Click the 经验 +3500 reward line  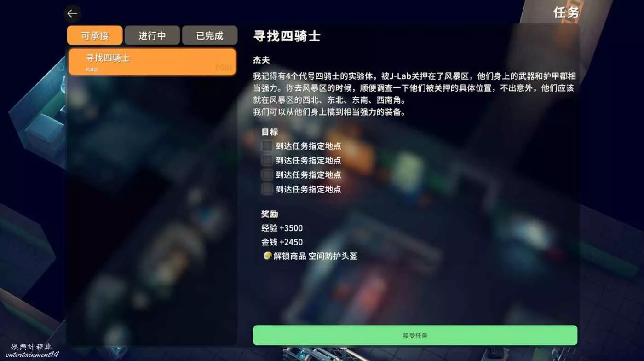[282, 228]
